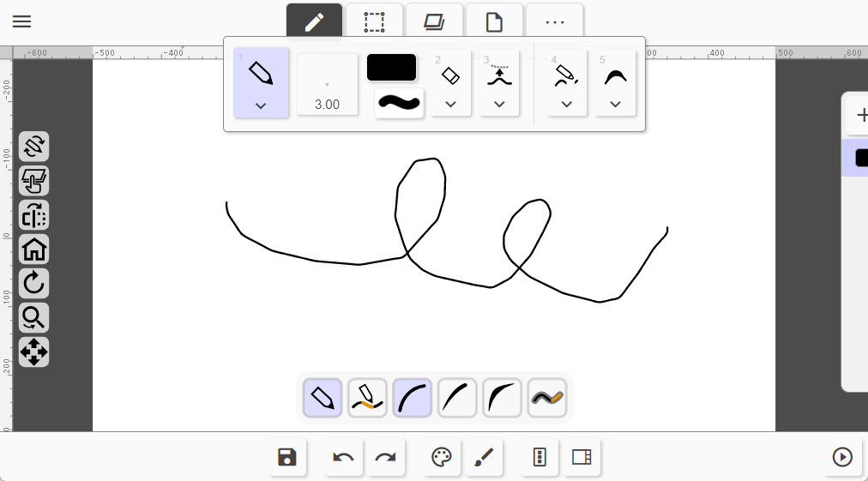Undo the last stroke
This screenshot has height=481, width=868.
pyautogui.click(x=343, y=457)
